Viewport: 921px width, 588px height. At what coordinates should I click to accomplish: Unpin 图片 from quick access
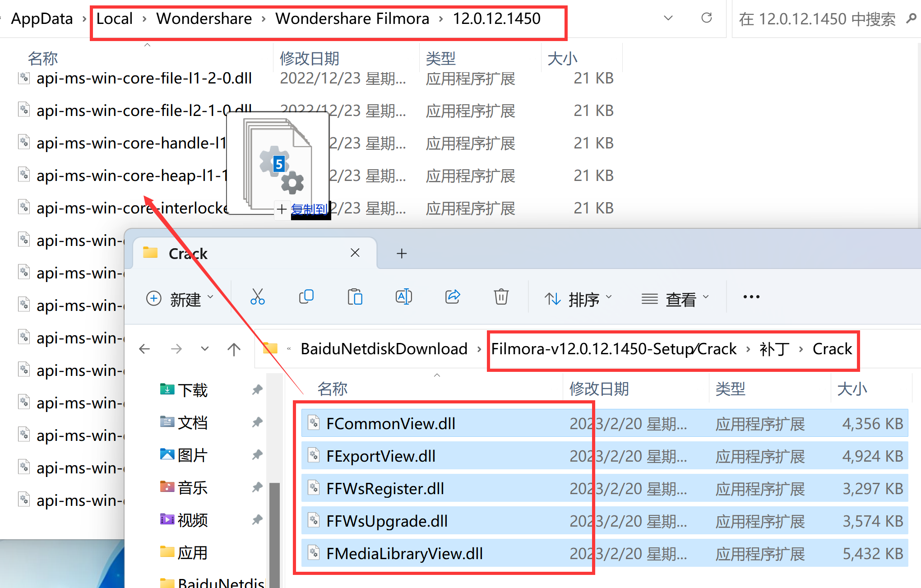pos(257,455)
